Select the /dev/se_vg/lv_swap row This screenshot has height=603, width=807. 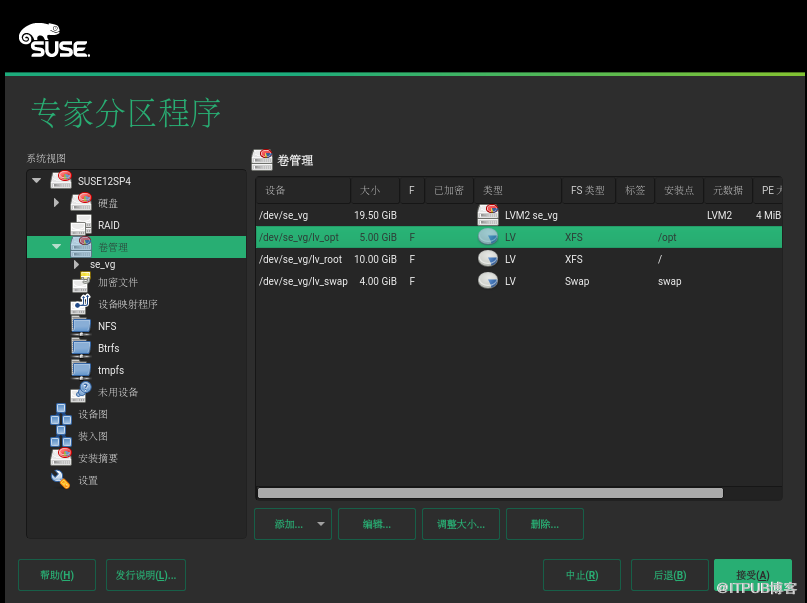[519, 281]
